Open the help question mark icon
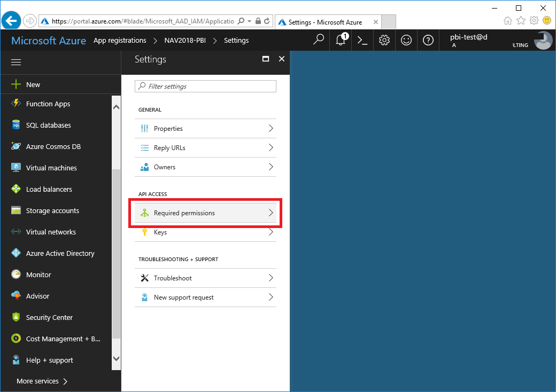This screenshot has width=556, height=392. (x=428, y=40)
